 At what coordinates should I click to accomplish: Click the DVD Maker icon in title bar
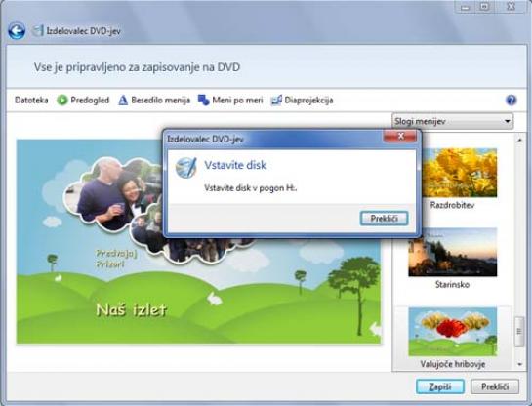(x=38, y=31)
